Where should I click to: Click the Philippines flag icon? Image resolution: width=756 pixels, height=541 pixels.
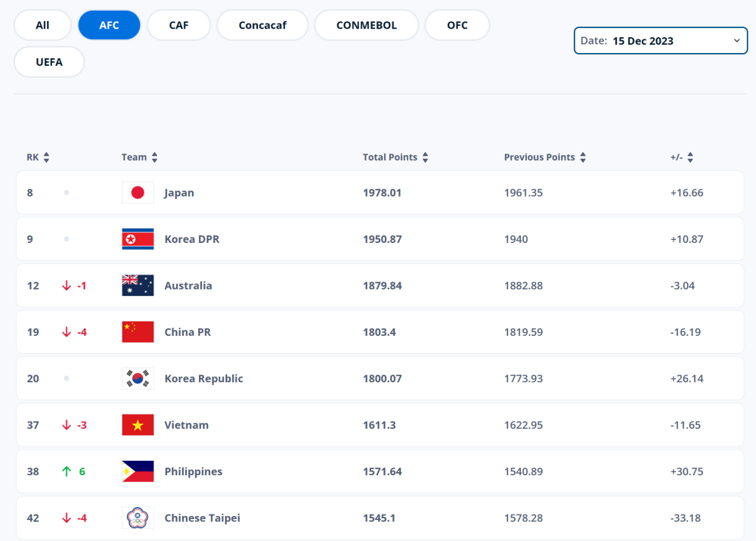138,471
